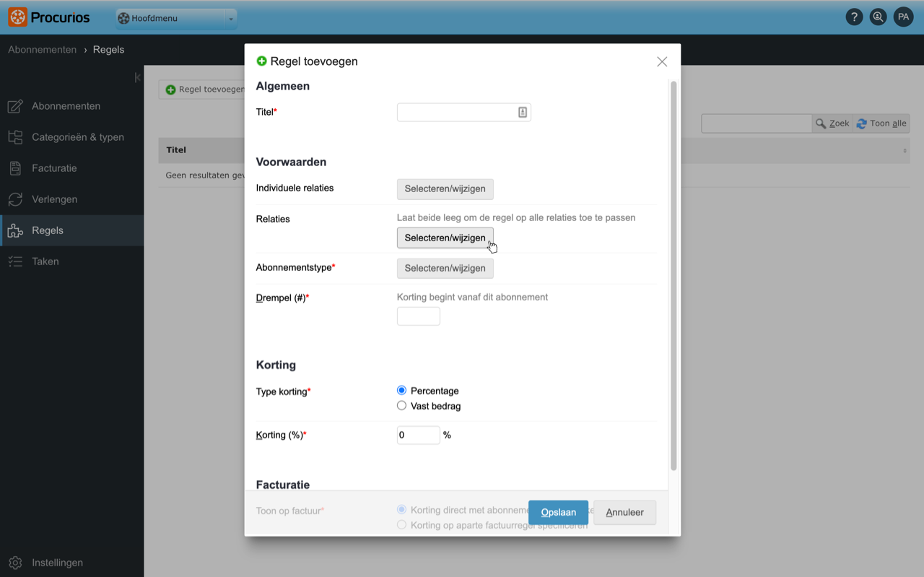Close the Regel toevoegen dialog
Image resolution: width=924 pixels, height=577 pixels.
(662, 61)
